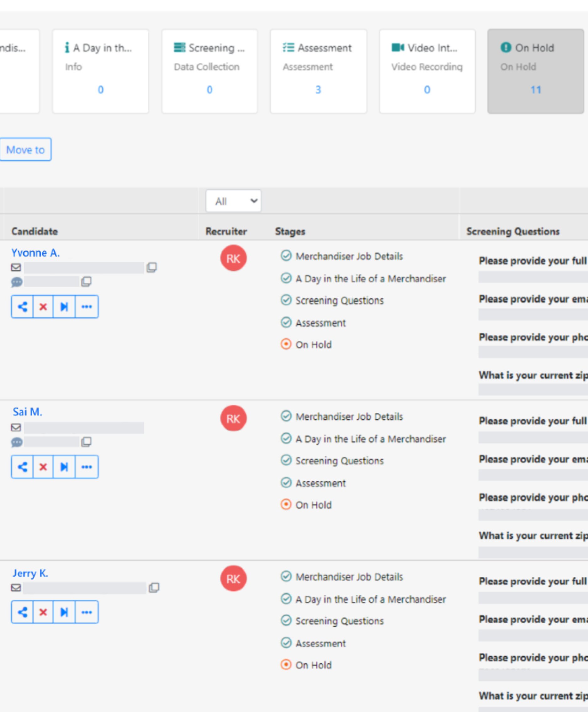Click the RK recruiter avatar for Sai M.

(x=233, y=418)
